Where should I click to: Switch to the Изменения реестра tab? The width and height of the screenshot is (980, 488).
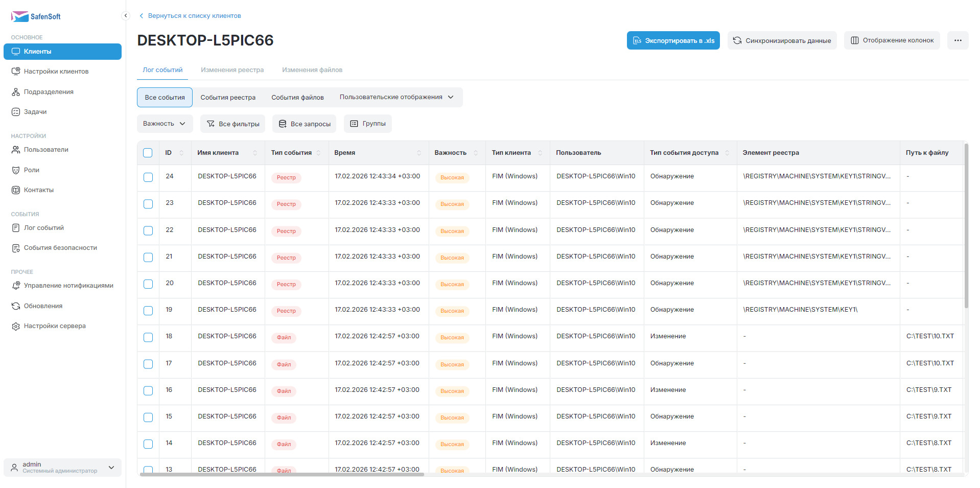[x=232, y=70]
